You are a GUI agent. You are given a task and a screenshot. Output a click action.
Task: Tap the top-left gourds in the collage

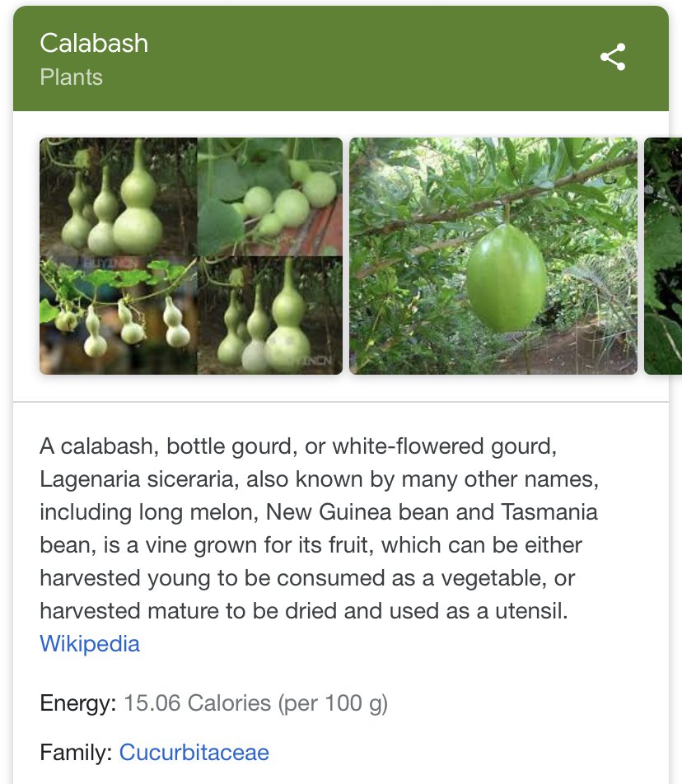(118, 198)
